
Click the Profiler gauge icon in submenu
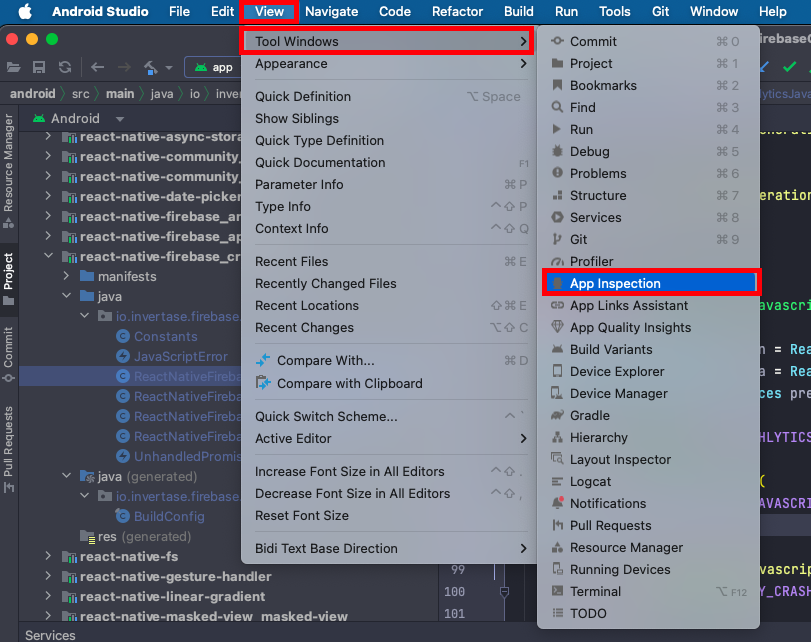(x=557, y=261)
